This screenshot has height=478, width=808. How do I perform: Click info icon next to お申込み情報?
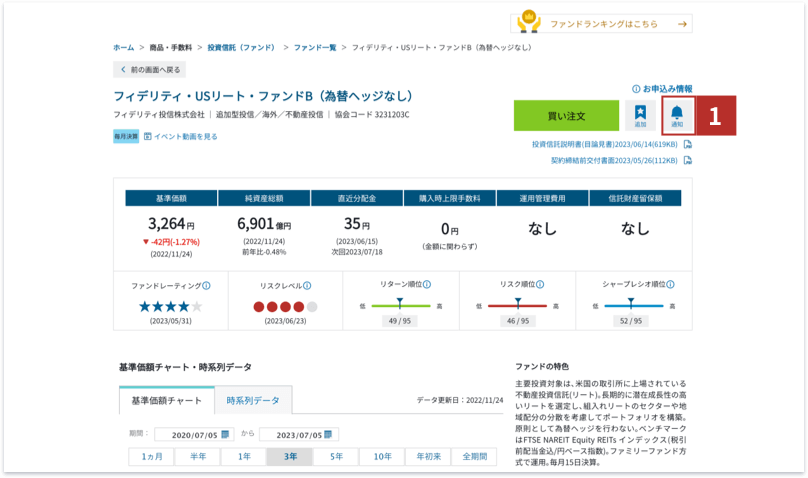click(636, 89)
